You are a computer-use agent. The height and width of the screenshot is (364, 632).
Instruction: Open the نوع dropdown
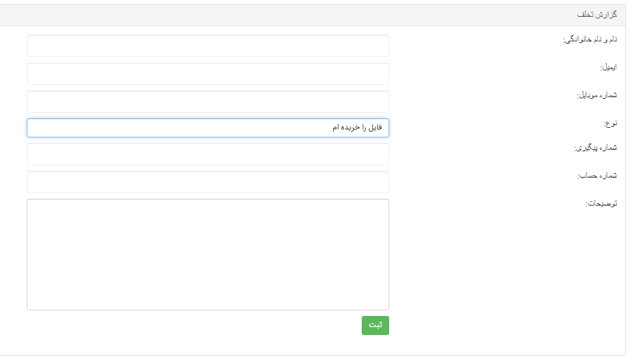pyautogui.click(x=208, y=128)
